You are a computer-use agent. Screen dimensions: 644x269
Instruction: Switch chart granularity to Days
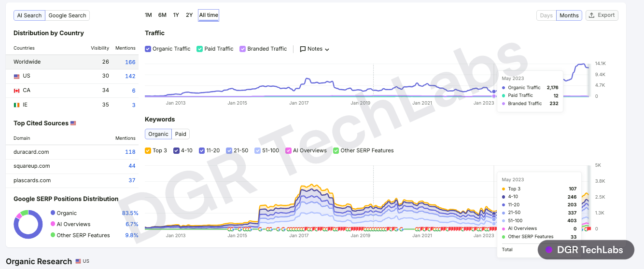[546, 15]
